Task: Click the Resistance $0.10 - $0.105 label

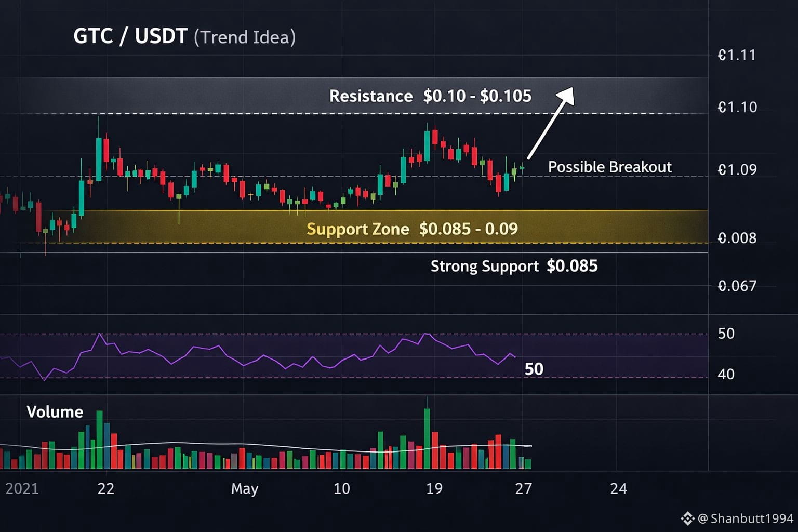Action: pyautogui.click(x=430, y=96)
